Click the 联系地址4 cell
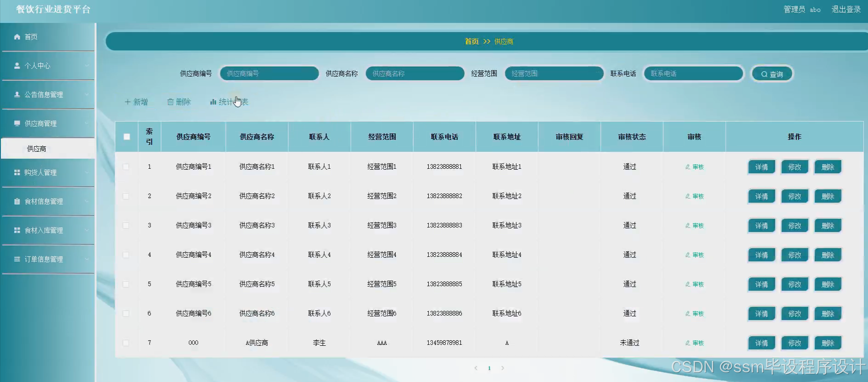Viewport: 868px width, 382px height. (x=507, y=255)
